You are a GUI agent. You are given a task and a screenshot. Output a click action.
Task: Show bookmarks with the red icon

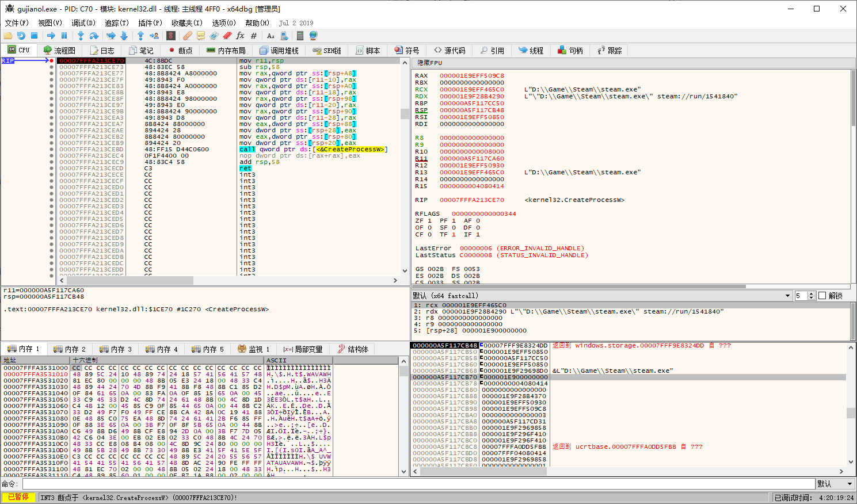click(x=227, y=36)
